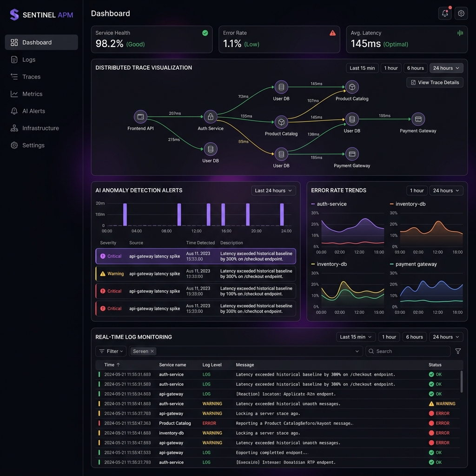Select 6 hours range in trace panel
This screenshot has width=476, height=476.
point(415,68)
